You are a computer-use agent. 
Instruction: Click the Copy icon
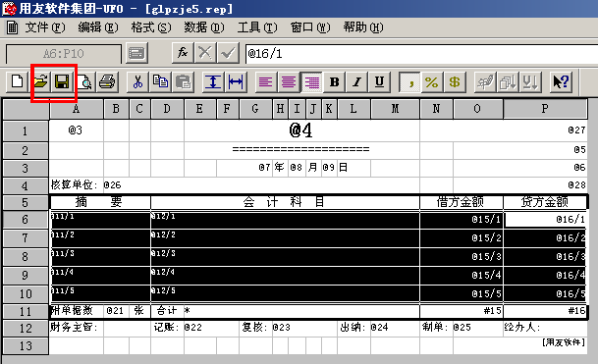(160, 82)
